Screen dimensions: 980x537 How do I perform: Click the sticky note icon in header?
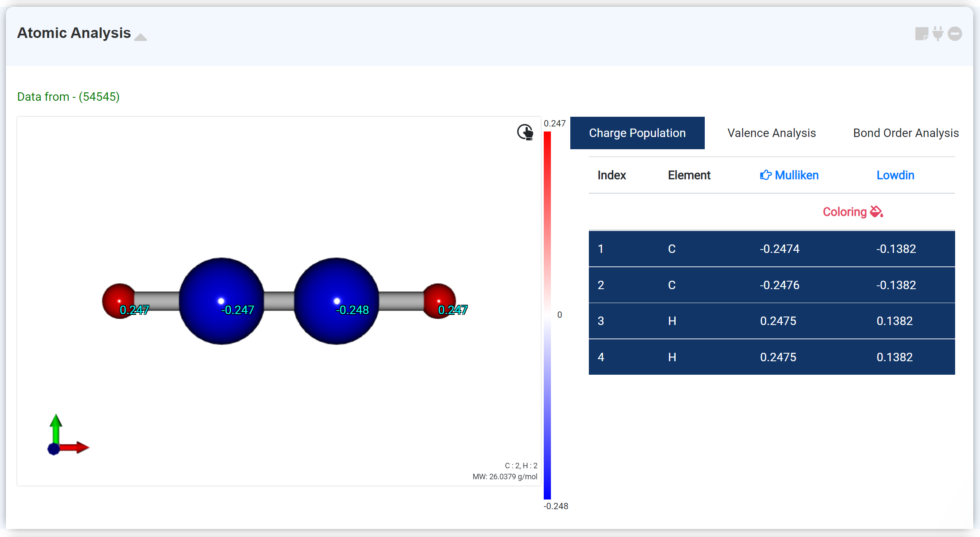921,34
